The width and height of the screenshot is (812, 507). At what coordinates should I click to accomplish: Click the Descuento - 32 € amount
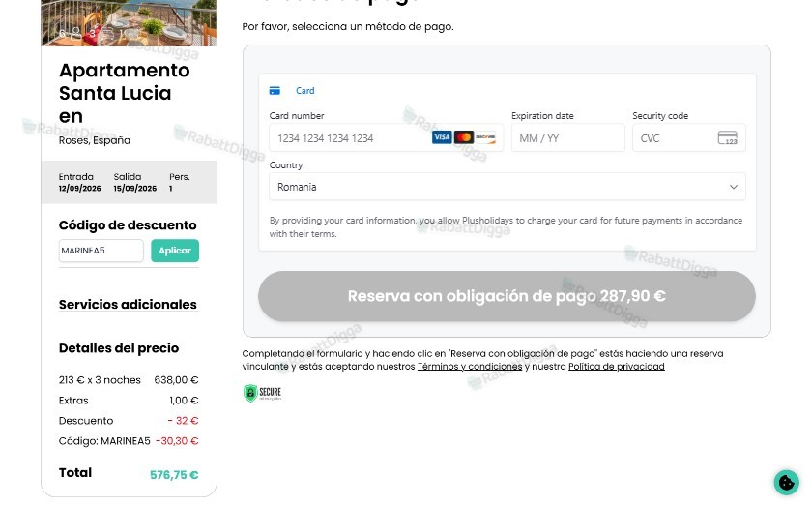point(183,421)
